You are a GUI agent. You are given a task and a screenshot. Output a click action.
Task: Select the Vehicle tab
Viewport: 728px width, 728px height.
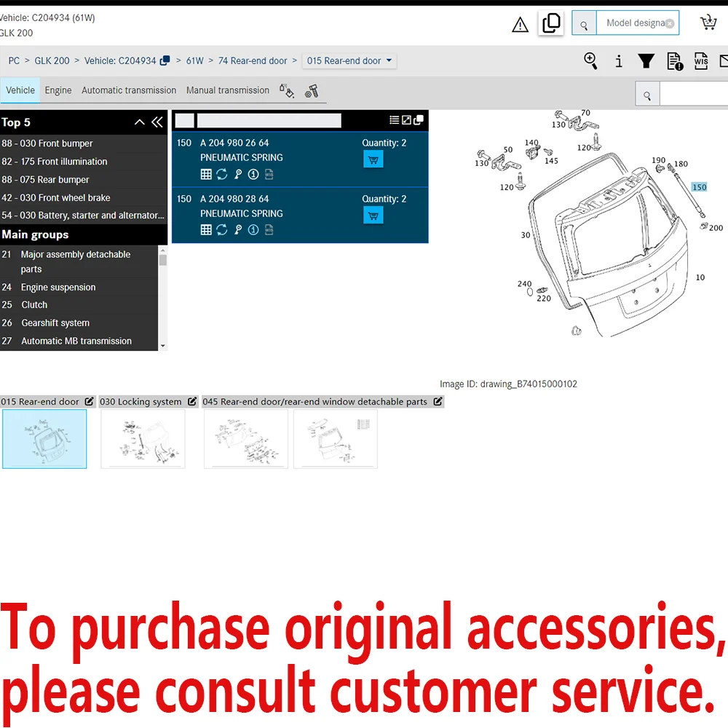click(20, 90)
